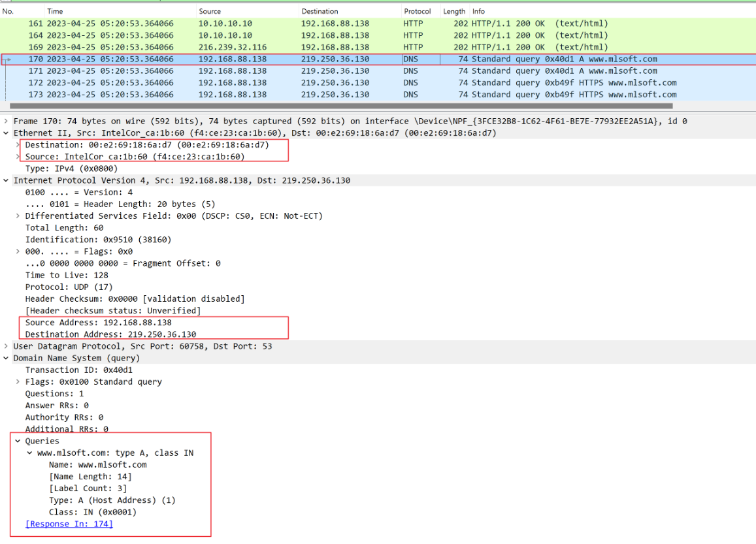
Task: Select the Additional RRs: 0 field
Action: coord(67,429)
